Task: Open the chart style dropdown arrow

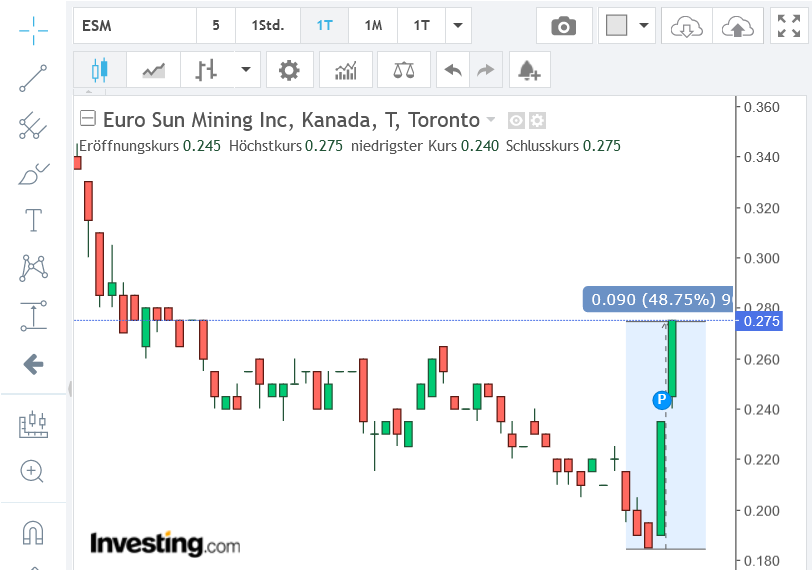Action: (246, 69)
